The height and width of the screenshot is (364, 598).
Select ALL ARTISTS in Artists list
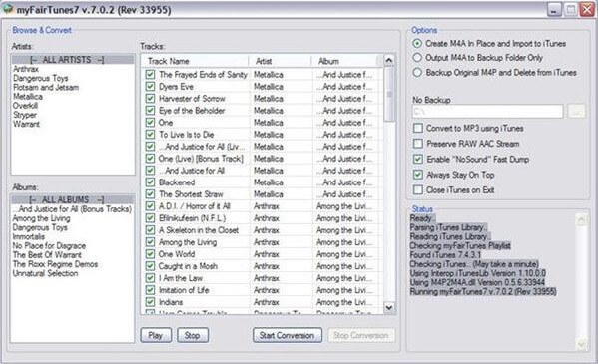point(73,60)
